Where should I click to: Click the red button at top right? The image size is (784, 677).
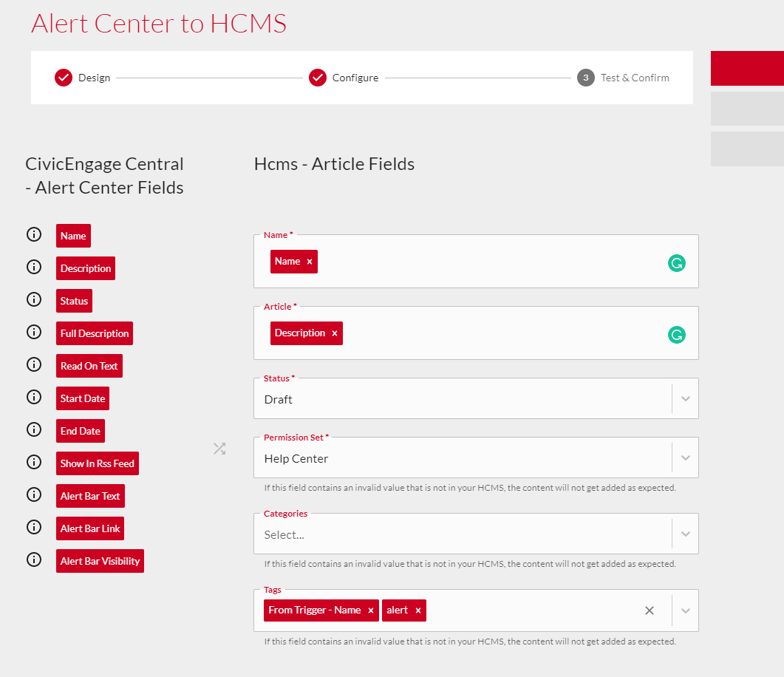[748, 69]
